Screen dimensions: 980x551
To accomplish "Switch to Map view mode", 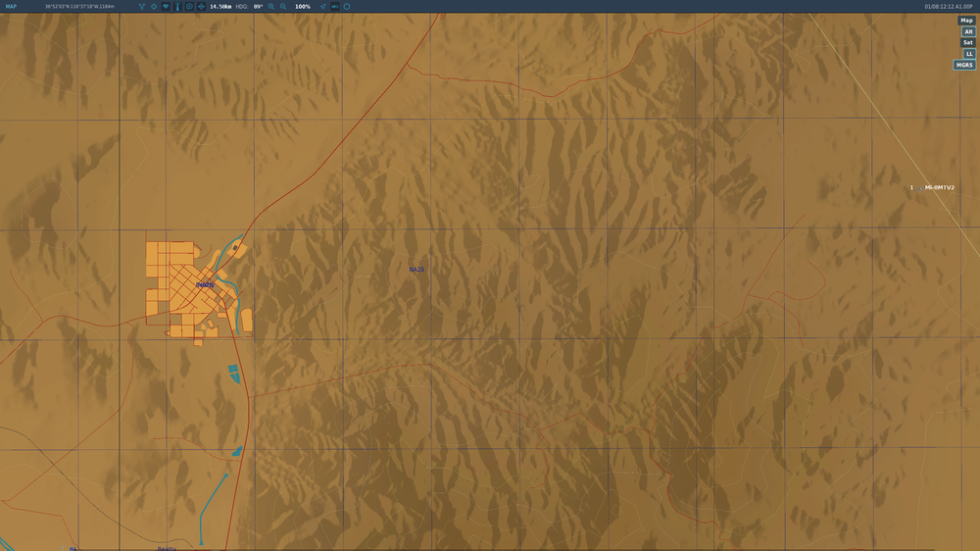I will (967, 20).
